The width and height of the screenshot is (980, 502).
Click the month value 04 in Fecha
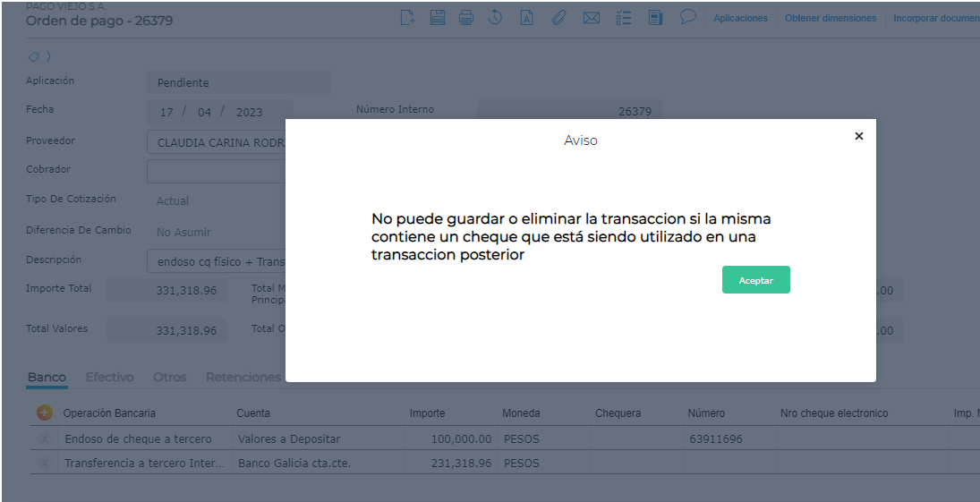[204, 113]
